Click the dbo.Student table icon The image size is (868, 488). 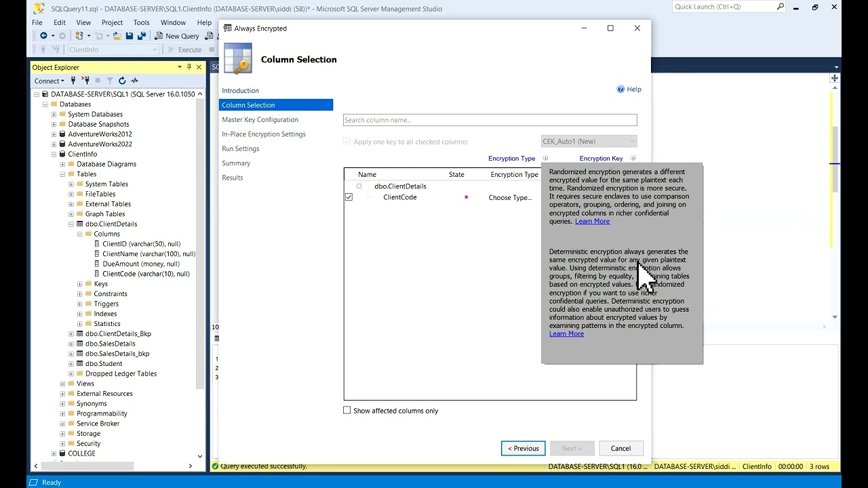(80, 363)
